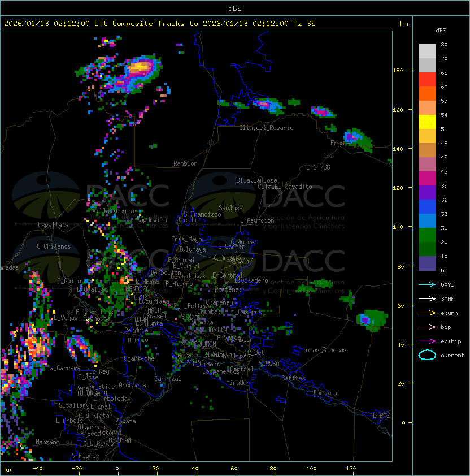Click the cyan current ellipse icon
470x476 pixels.
click(x=427, y=355)
